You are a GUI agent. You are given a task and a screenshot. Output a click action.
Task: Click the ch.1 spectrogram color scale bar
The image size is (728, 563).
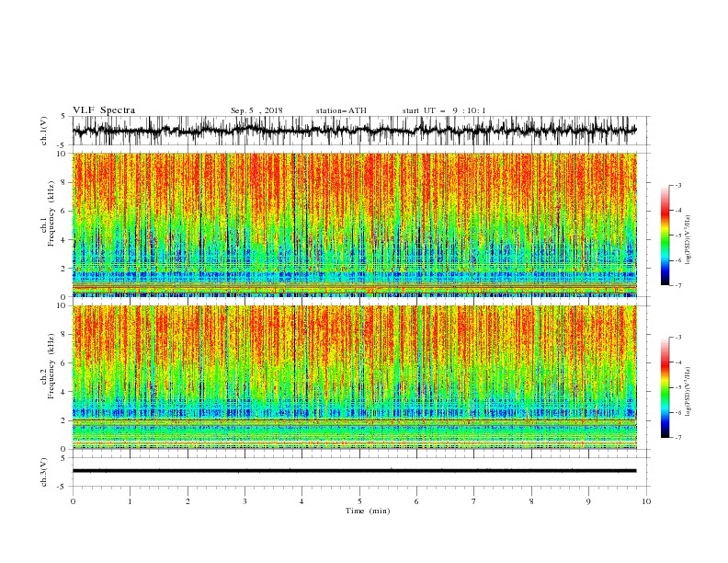point(665,236)
